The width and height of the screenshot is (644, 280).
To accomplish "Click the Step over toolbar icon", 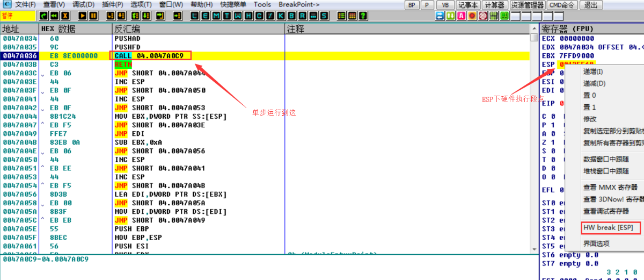I will click(121, 16).
